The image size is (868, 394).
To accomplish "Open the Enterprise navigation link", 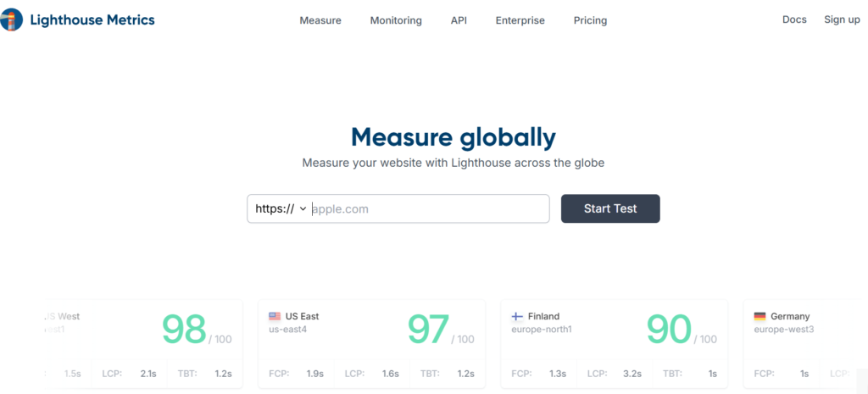I will point(520,20).
